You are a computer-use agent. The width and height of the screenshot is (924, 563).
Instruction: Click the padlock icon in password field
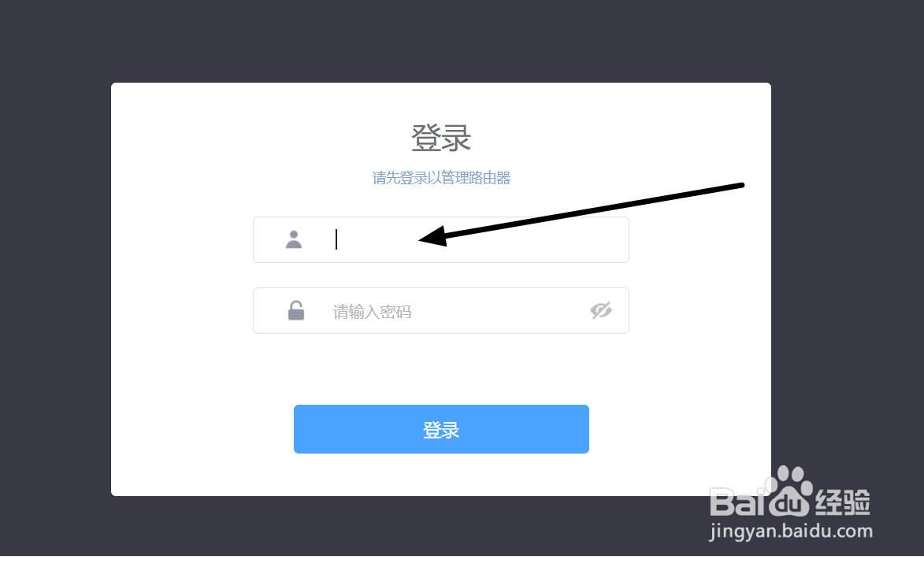[x=296, y=310]
